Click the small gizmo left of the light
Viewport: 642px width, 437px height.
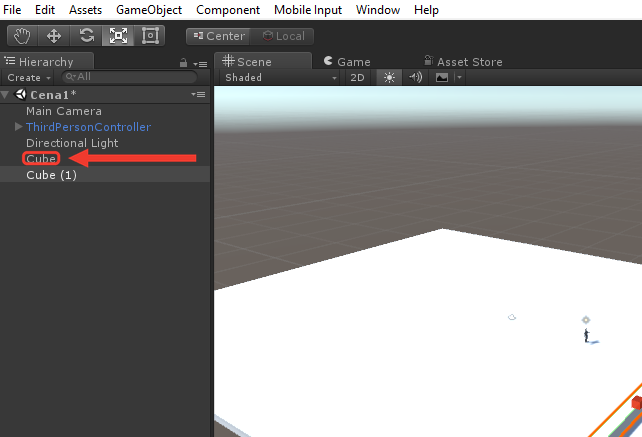(x=512, y=317)
